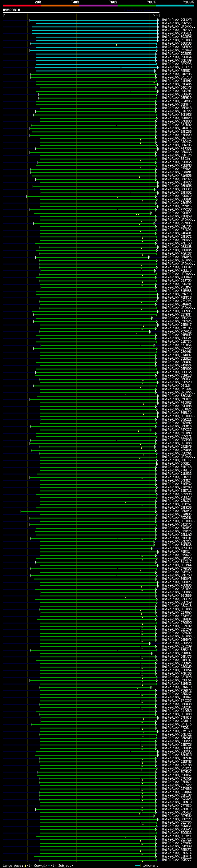This screenshot has width=197, height=868.
Task: Select the UniRef100_A9RNE4 label
Action: pos(177,71)
